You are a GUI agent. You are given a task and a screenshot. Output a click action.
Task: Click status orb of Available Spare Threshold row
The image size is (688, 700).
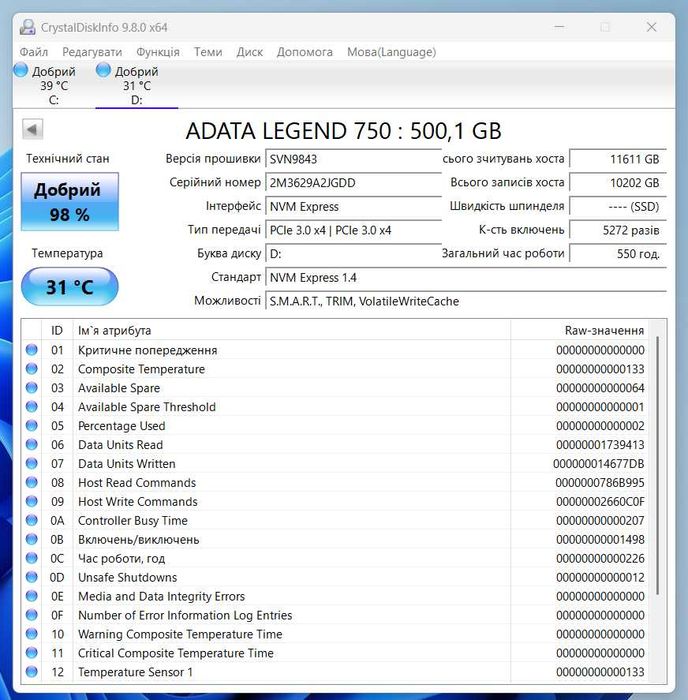click(x=32, y=407)
